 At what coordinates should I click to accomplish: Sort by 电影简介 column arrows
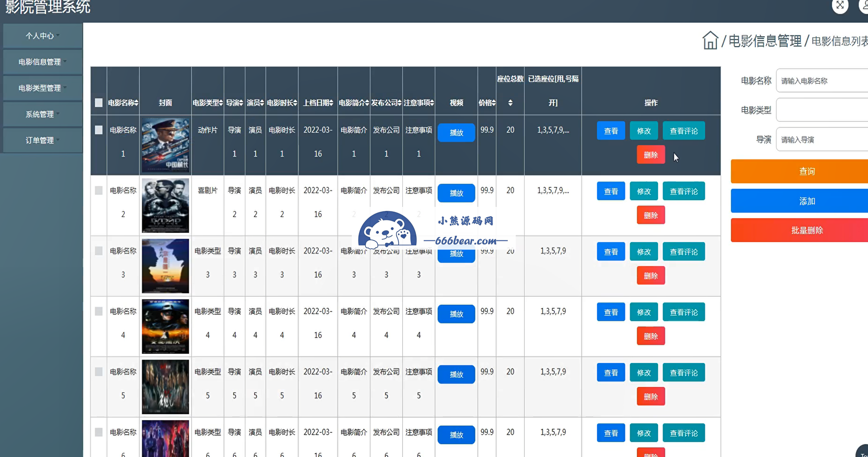367,103
